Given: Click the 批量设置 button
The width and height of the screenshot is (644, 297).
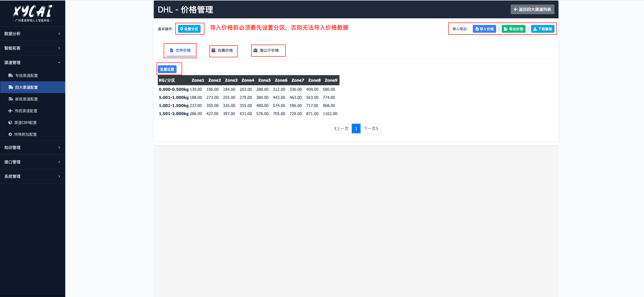Looking at the screenshot, I should [167, 69].
